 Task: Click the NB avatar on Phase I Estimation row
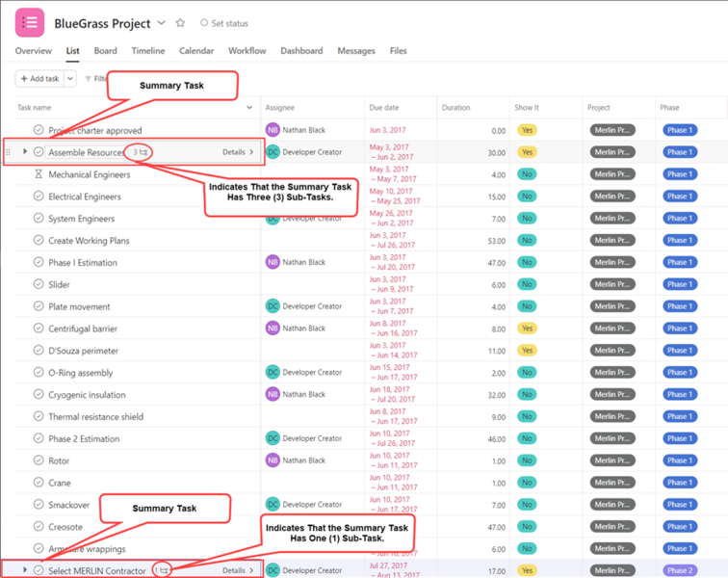[x=273, y=262]
